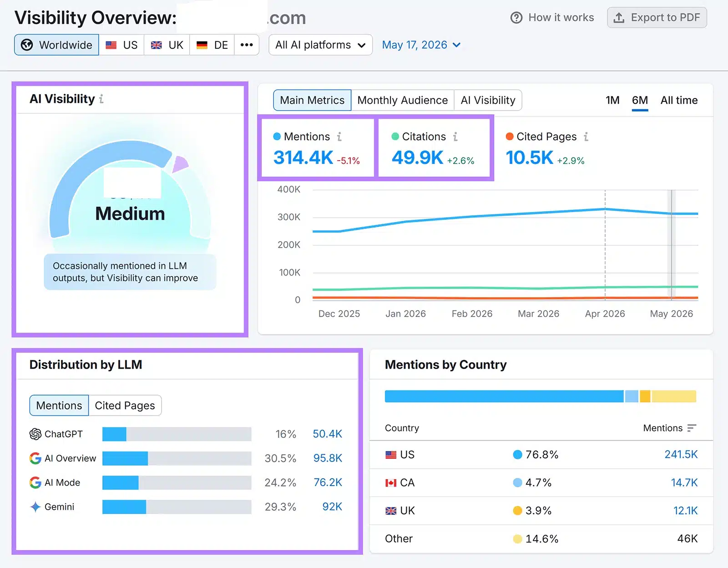This screenshot has width=728, height=568.
Task: Click the US flag in Mentions by Country
Action: tap(391, 455)
